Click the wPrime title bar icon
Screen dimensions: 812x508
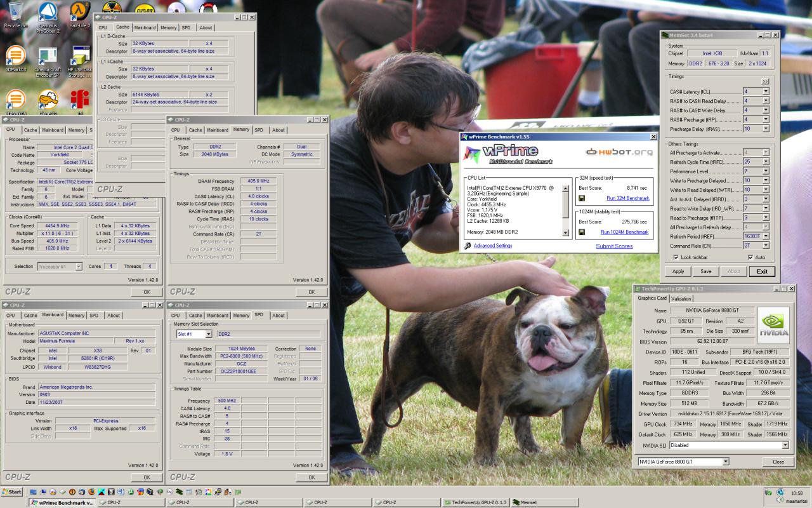[x=464, y=137]
